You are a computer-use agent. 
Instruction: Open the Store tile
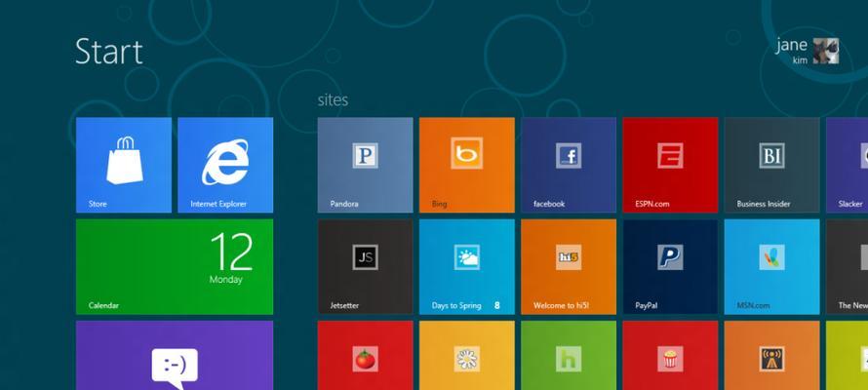[124, 165]
